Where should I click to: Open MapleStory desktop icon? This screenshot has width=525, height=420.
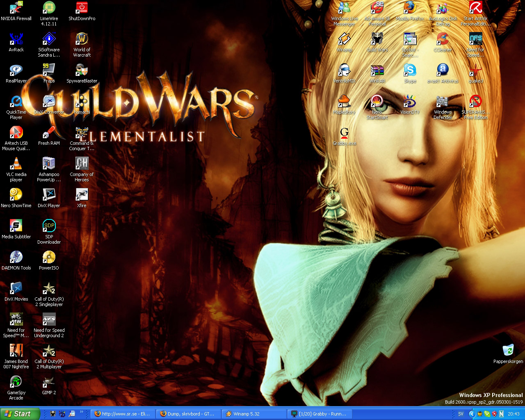click(344, 105)
